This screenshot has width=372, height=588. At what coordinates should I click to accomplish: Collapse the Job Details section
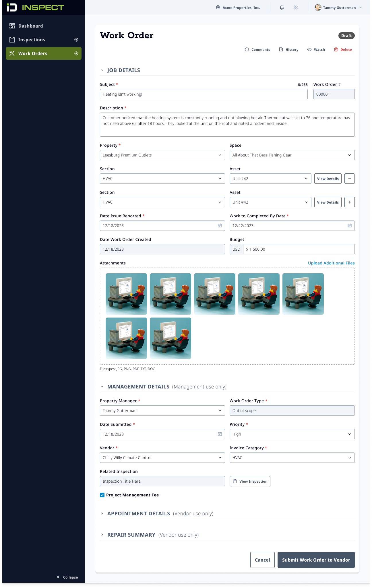102,70
